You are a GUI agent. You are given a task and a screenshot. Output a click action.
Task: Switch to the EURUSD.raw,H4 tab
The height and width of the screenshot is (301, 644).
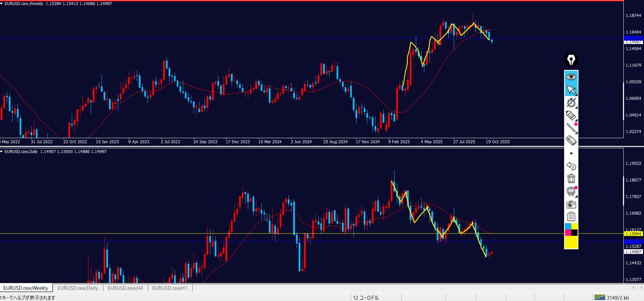coord(125,288)
